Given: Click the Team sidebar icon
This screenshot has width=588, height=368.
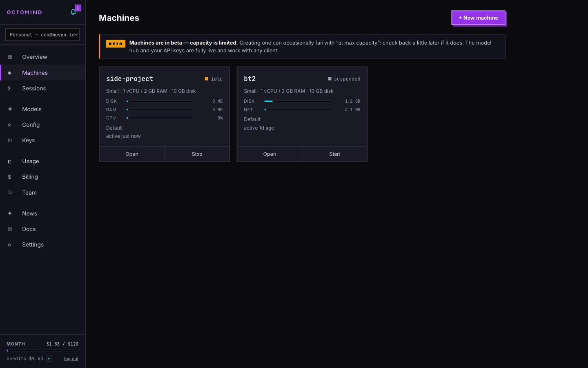Looking at the screenshot, I should coord(10,193).
